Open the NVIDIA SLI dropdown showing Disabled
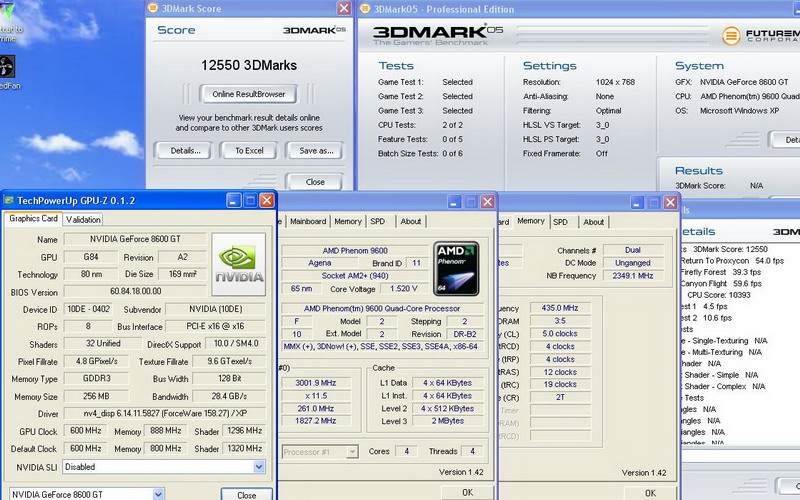The height and width of the screenshot is (500, 800). 259,467
